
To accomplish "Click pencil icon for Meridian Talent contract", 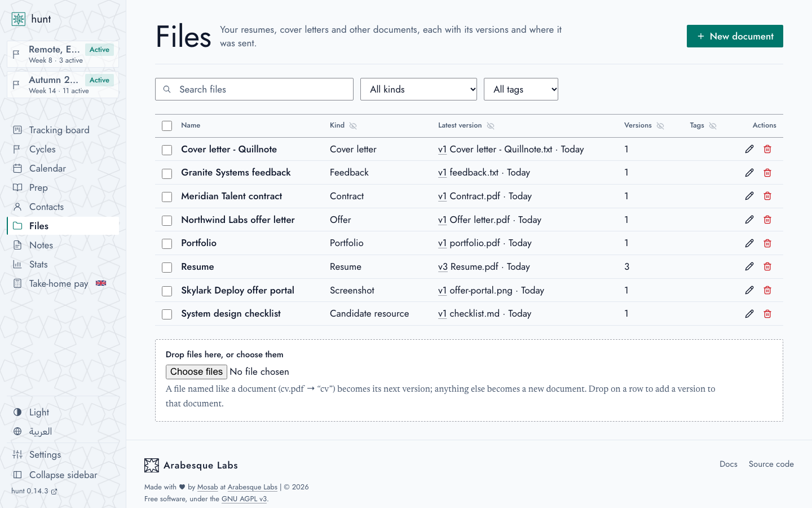I will coord(749,196).
